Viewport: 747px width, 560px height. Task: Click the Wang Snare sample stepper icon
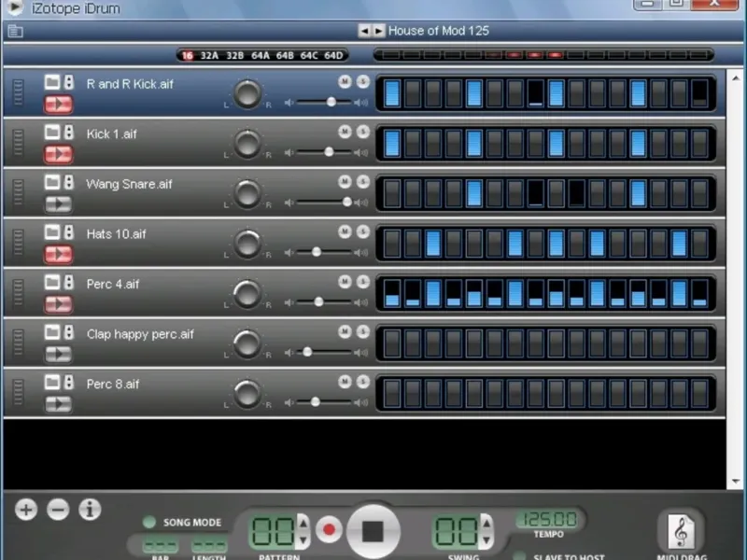tap(69, 182)
